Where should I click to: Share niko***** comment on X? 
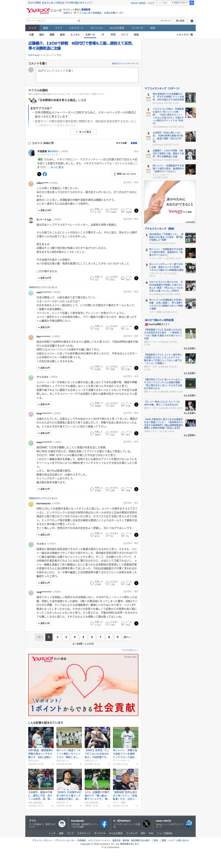[x=136, y=211]
